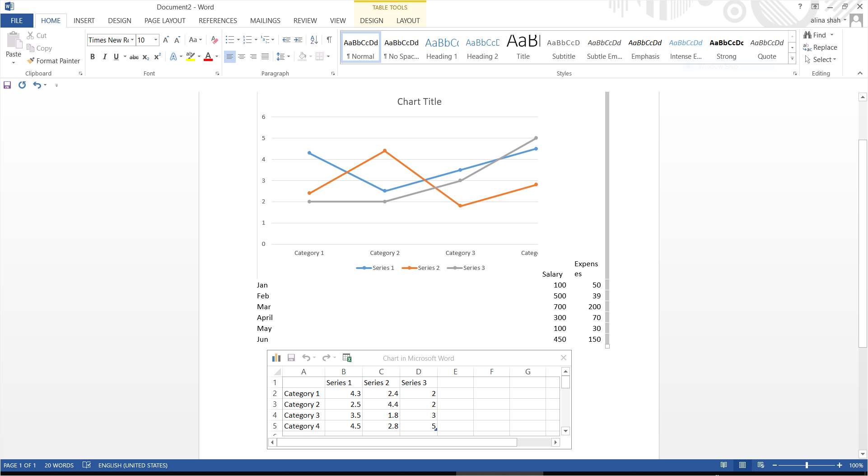Viewport: 868px width, 476px height.
Task: Apply borders to selection
Action: point(320,57)
